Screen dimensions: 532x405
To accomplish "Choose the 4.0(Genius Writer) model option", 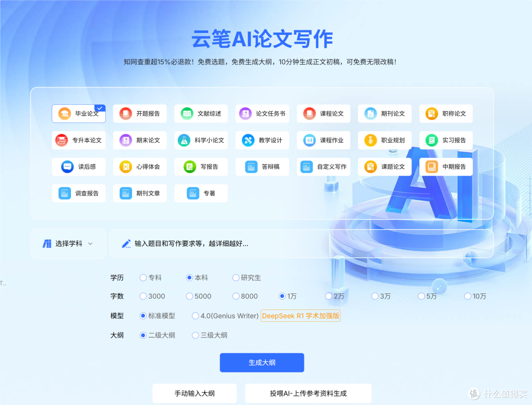I will (195, 316).
